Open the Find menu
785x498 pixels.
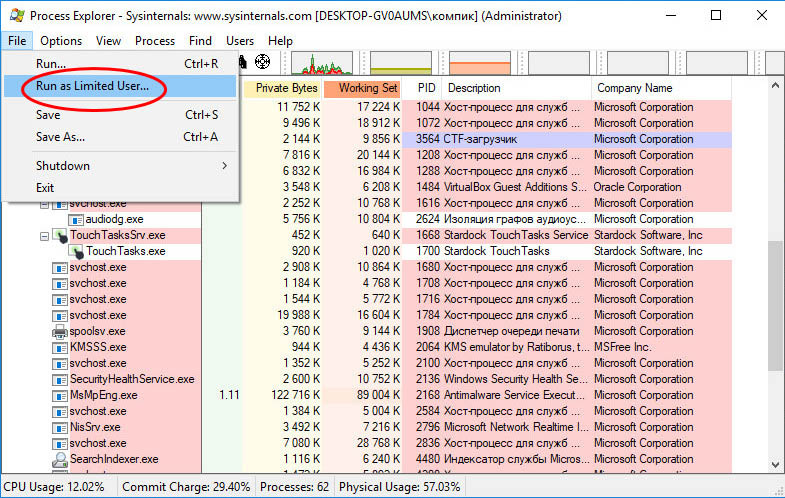click(x=200, y=41)
